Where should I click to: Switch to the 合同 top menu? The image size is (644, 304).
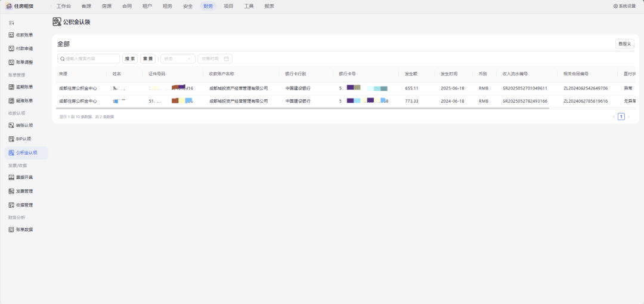(x=127, y=6)
